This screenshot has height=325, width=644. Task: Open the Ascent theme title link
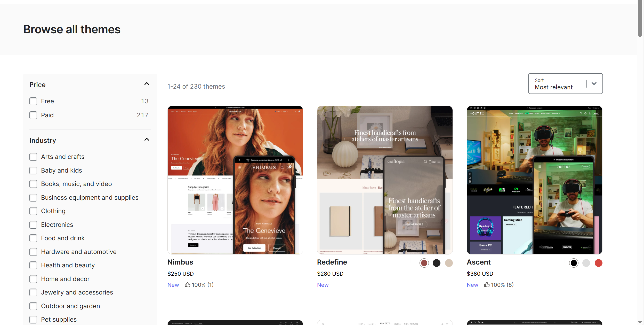coord(478,262)
